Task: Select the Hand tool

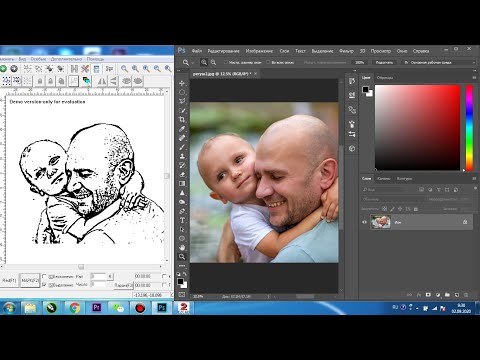Action: pos(182,248)
